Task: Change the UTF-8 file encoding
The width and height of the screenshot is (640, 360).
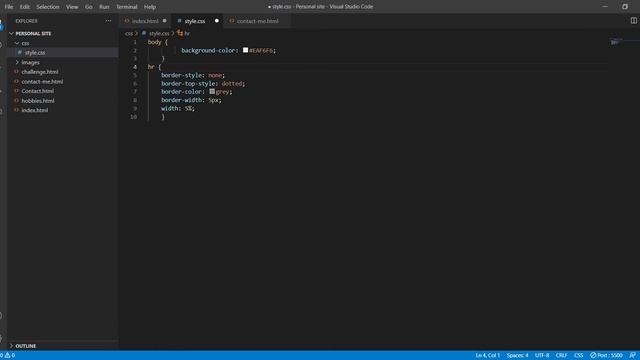Action: click(542, 355)
